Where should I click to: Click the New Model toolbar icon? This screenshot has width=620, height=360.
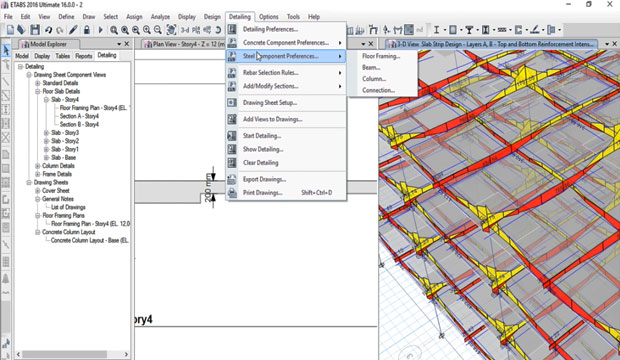point(10,30)
